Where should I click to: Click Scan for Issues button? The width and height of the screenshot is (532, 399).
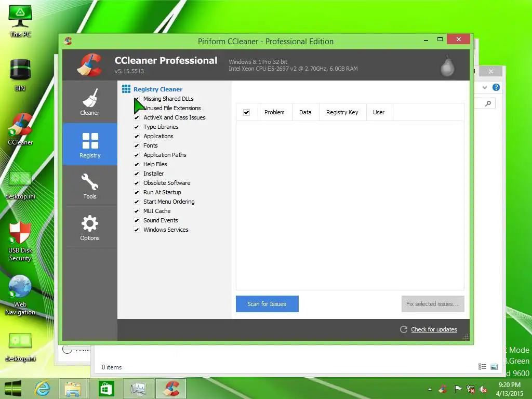(x=267, y=304)
